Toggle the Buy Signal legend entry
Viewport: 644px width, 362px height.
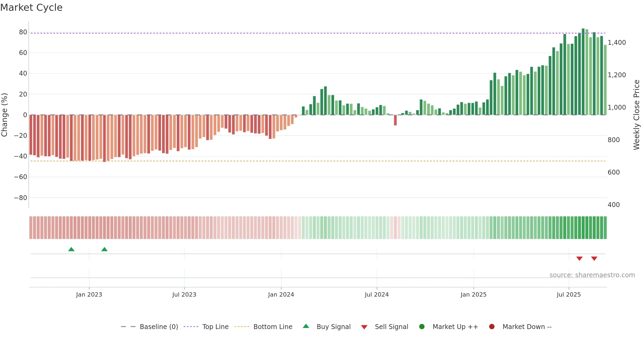click(327, 327)
